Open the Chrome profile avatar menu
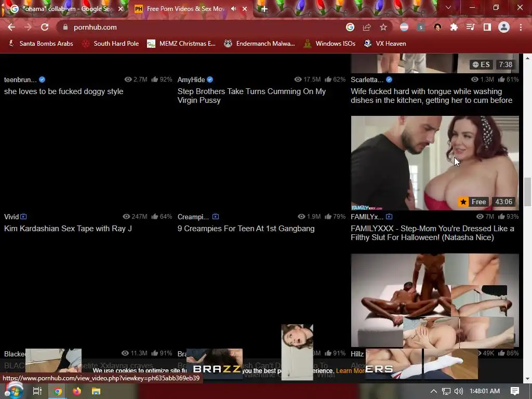This screenshot has height=399, width=532. [504, 27]
